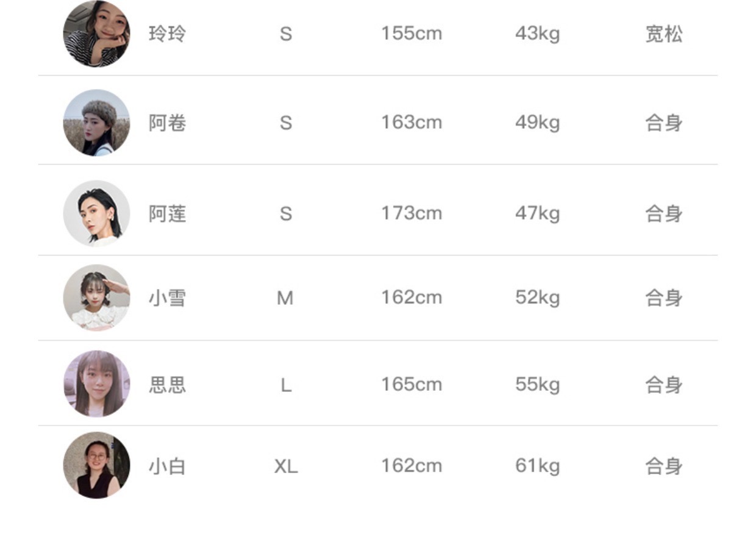Click the avatar photo beside 玲玲
Screen dimensions: 756x556
pos(96,34)
